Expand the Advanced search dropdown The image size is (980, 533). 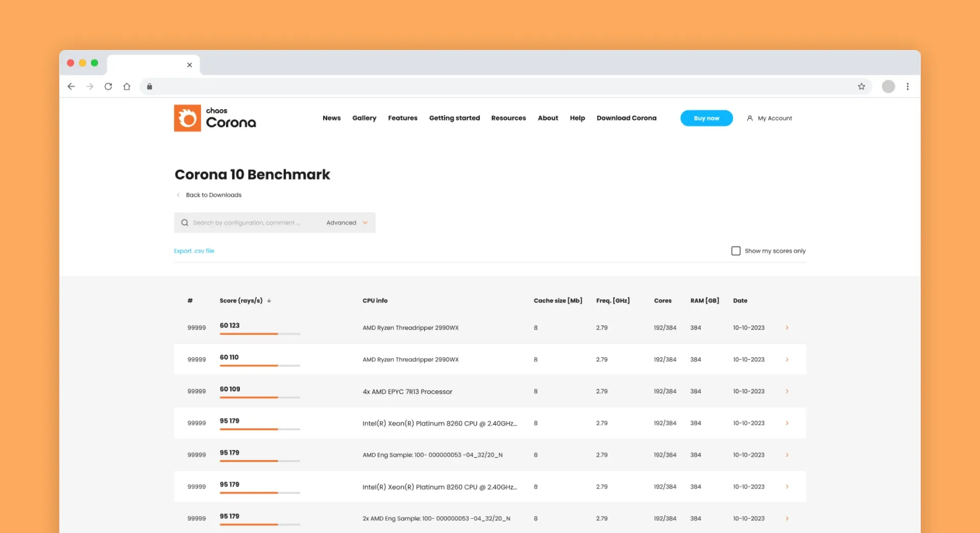(x=347, y=223)
